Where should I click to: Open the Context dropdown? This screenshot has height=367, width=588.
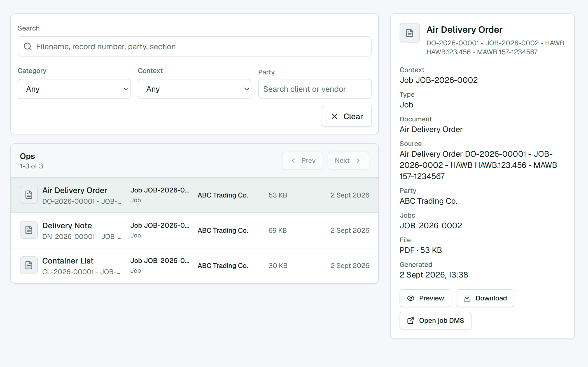pyautogui.click(x=195, y=89)
